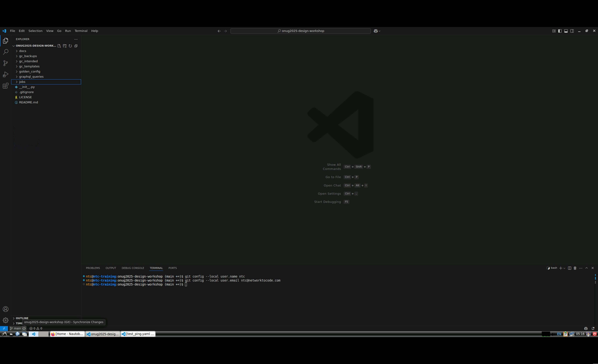The width and height of the screenshot is (598, 364).
Task: Expand the OUTLINE section
Action: [x=22, y=318]
